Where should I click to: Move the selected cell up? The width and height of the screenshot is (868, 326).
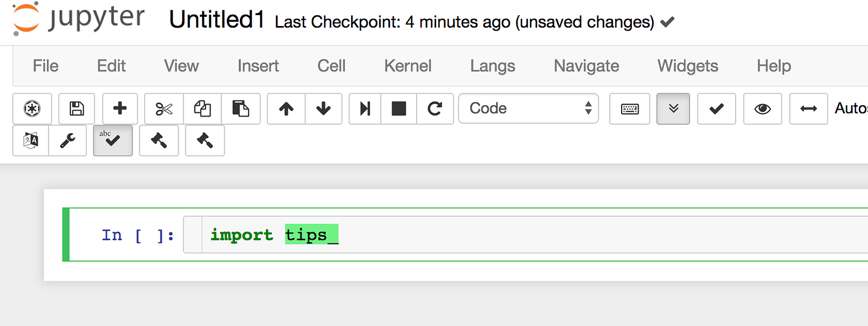286,109
